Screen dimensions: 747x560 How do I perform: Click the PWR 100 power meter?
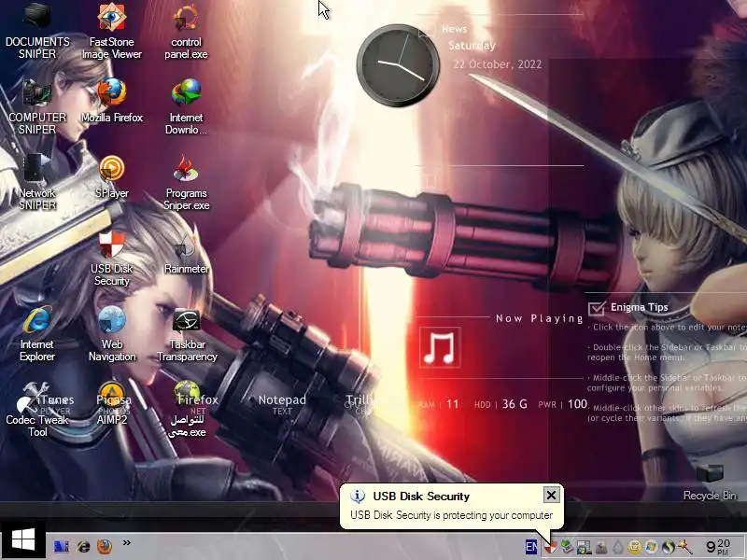[563, 404]
